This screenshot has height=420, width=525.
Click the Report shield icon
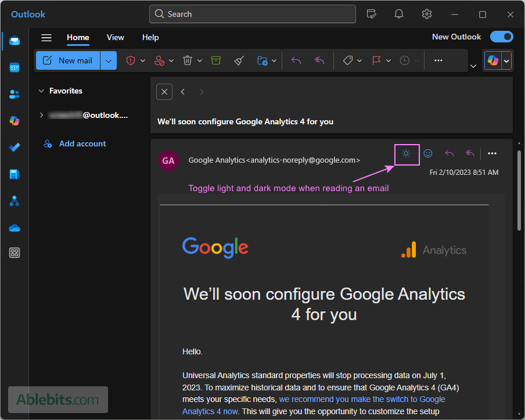point(131,60)
